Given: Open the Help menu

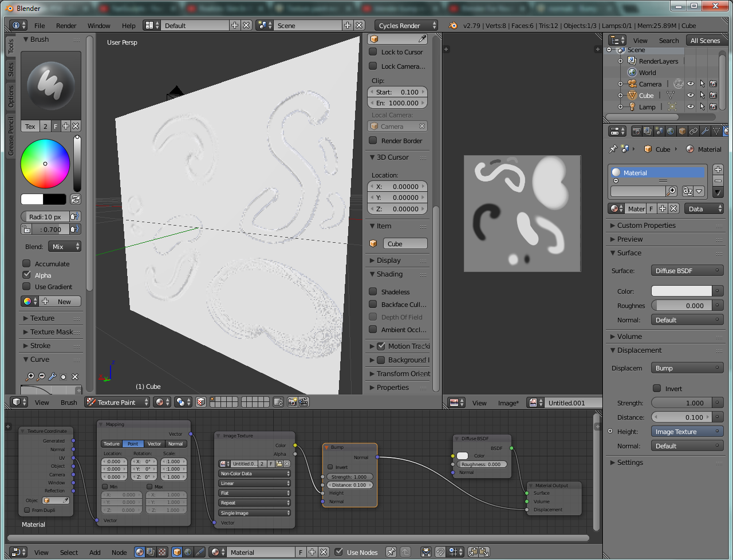Looking at the screenshot, I should click(129, 26).
